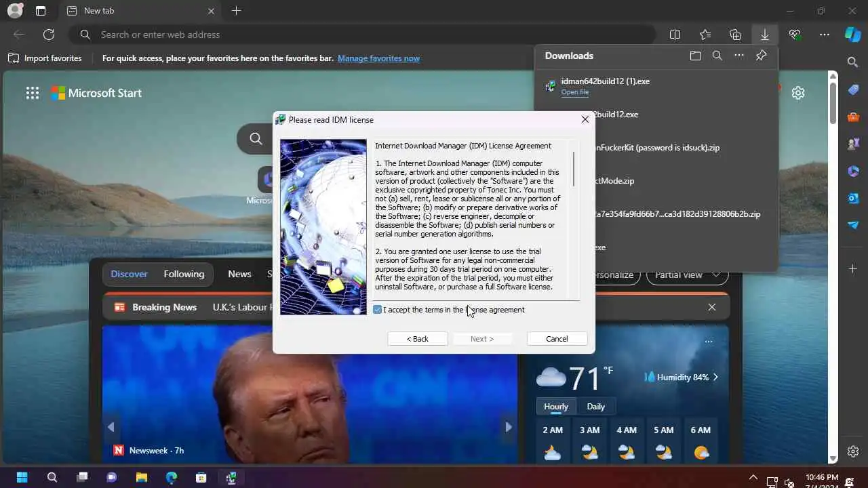Open Edge Settings and more menu
The image size is (868, 488).
tap(825, 35)
